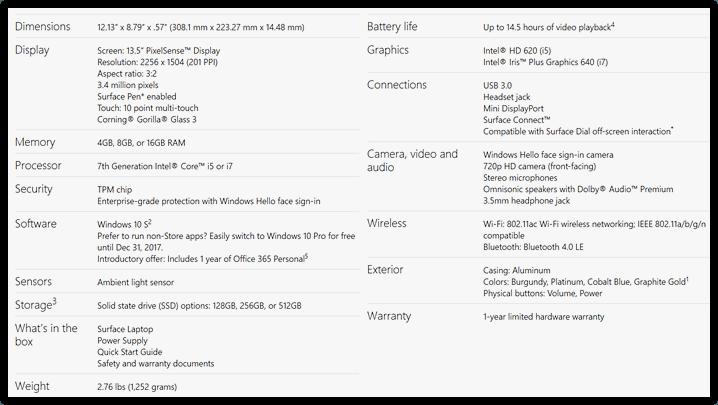Click the Wireless spec heading
Viewport: 718px width, 405px height.
387,223
